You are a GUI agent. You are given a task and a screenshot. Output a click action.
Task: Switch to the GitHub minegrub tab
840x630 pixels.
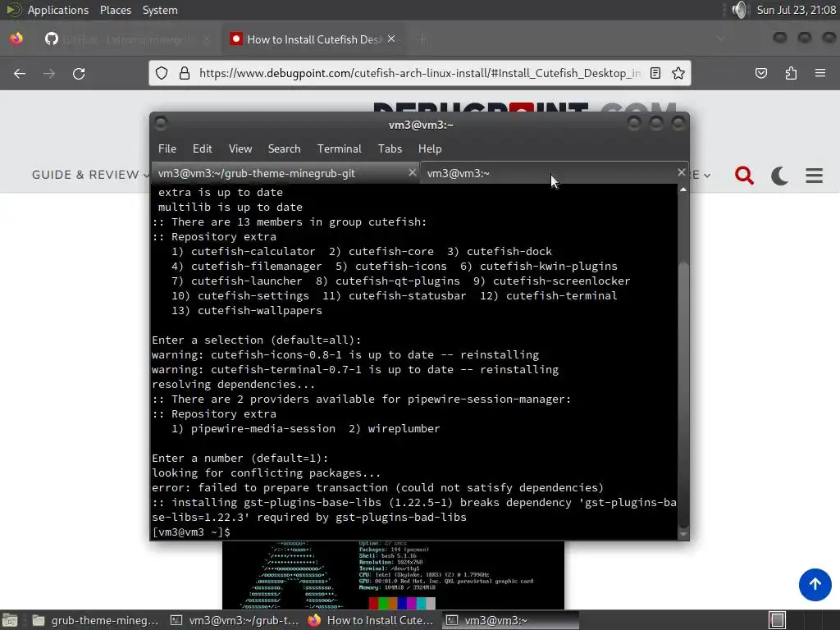(x=129, y=39)
